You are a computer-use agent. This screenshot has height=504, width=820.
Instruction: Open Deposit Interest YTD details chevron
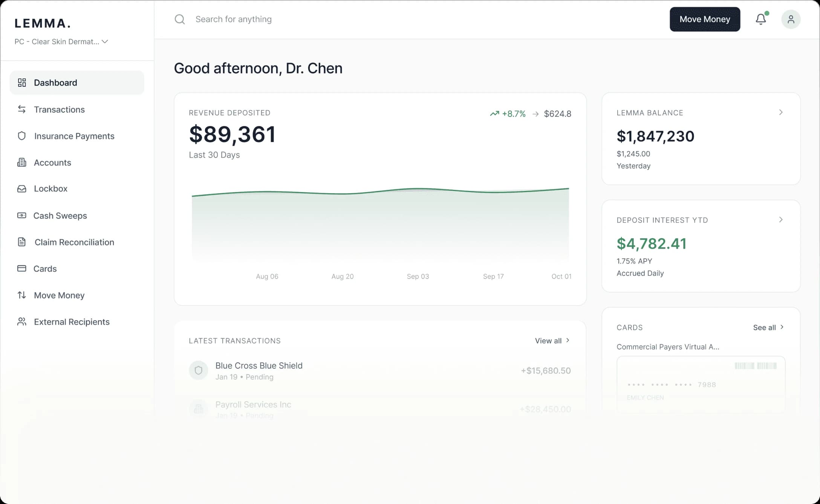click(781, 220)
